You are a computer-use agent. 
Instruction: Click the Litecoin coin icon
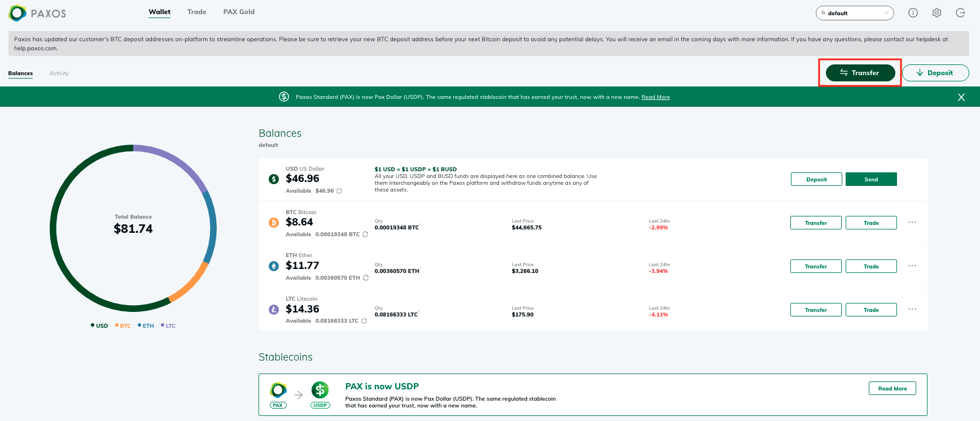[x=274, y=310]
